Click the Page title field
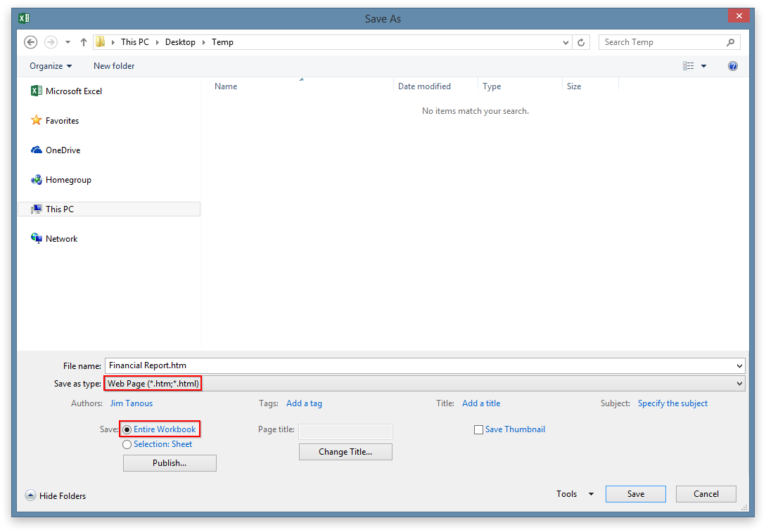The width and height of the screenshot is (766, 532). 345,432
